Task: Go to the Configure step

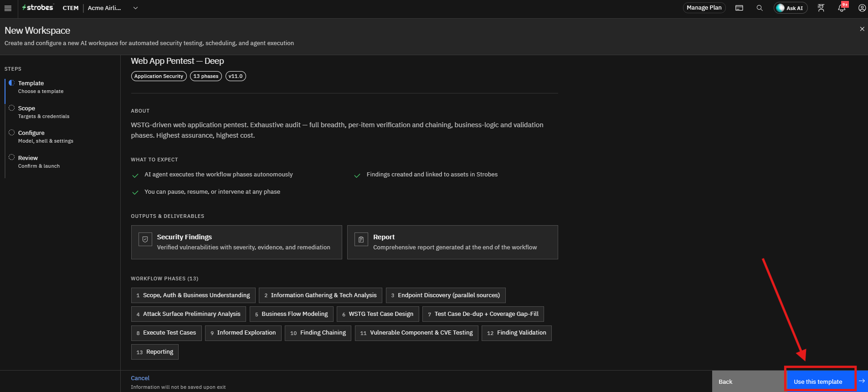Action: click(45, 137)
